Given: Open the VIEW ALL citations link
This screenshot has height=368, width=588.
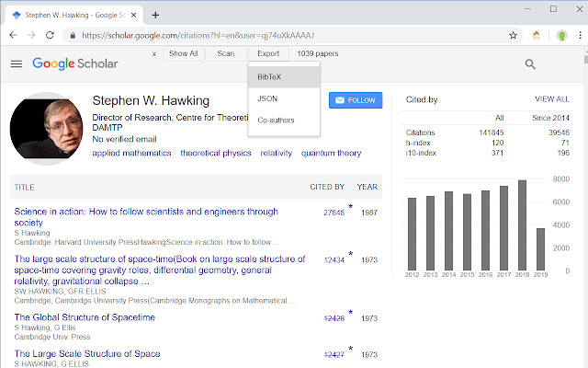Looking at the screenshot, I should 551,99.
